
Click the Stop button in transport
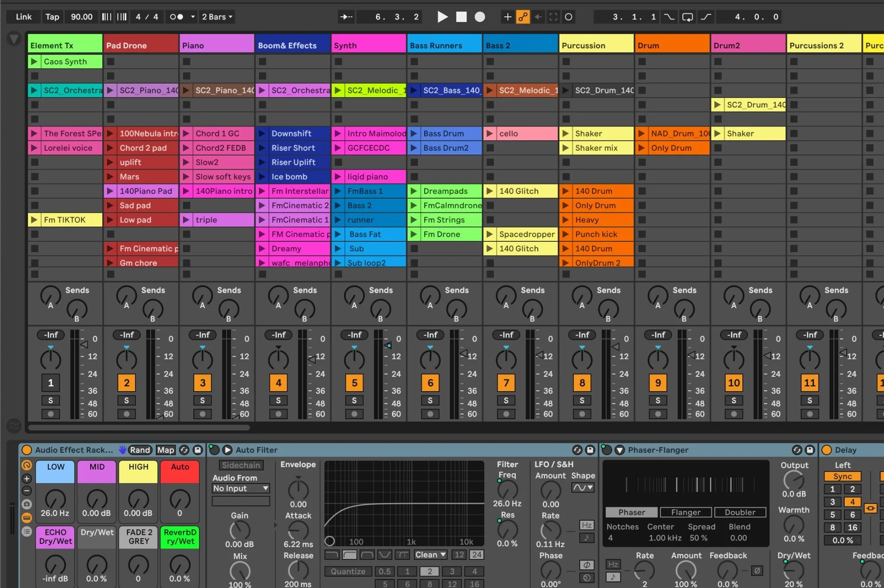pyautogui.click(x=461, y=17)
